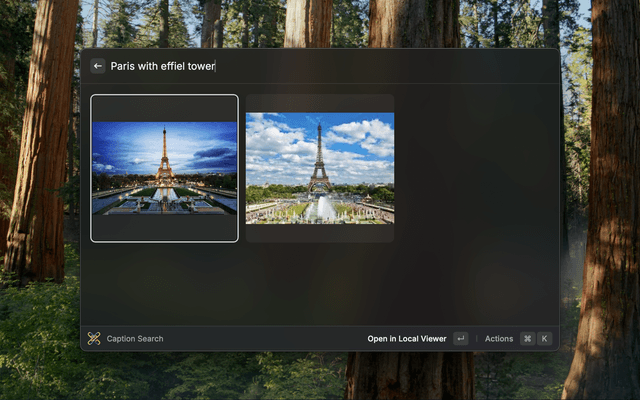
Task: Open the Actions menu
Action: click(x=499, y=339)
